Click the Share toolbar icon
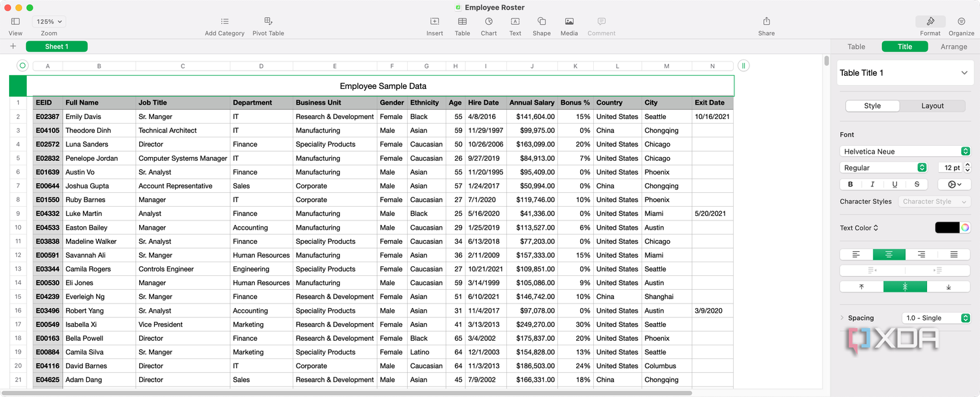The image size is (980, 397). point(766,22)
